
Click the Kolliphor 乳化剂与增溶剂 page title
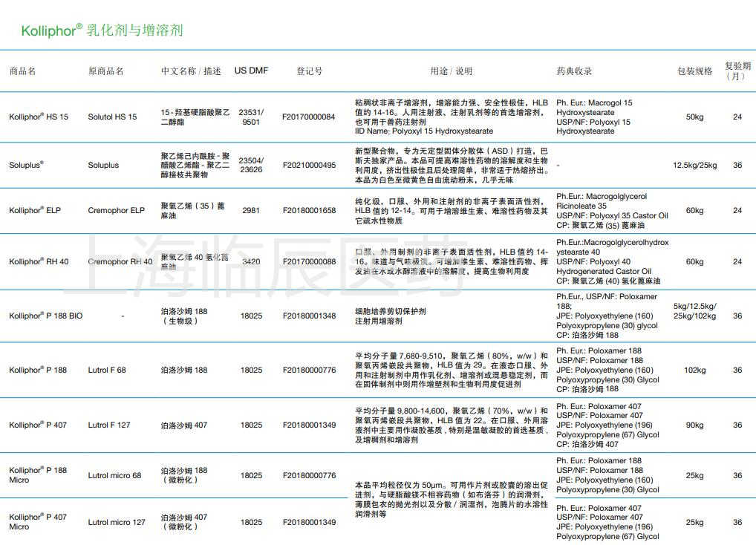click(x=102, y=30)
